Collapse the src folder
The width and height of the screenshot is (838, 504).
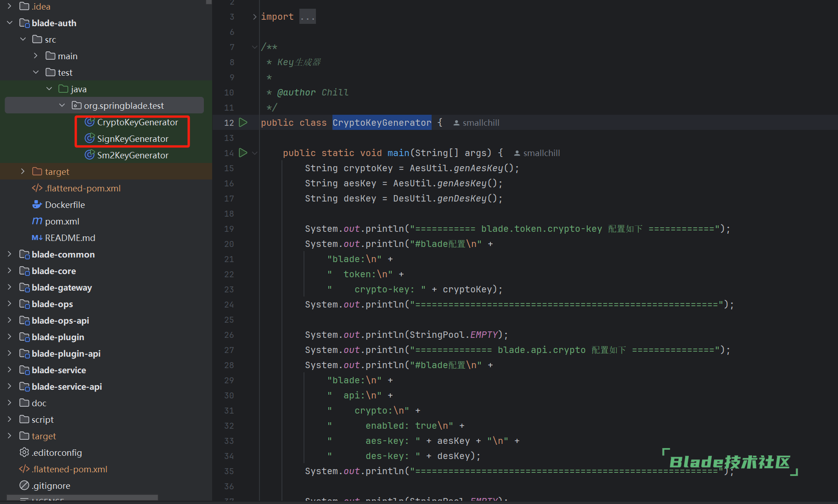(x=23, y=39)
